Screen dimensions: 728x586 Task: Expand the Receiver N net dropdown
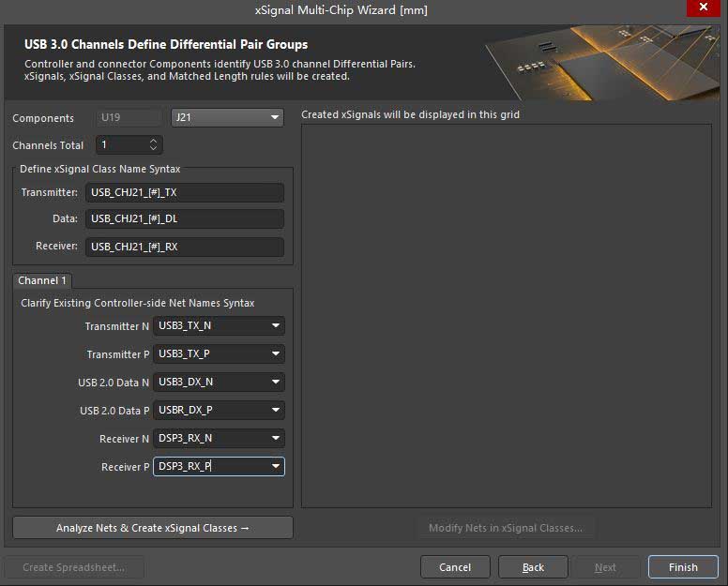[x=276, y=438]
